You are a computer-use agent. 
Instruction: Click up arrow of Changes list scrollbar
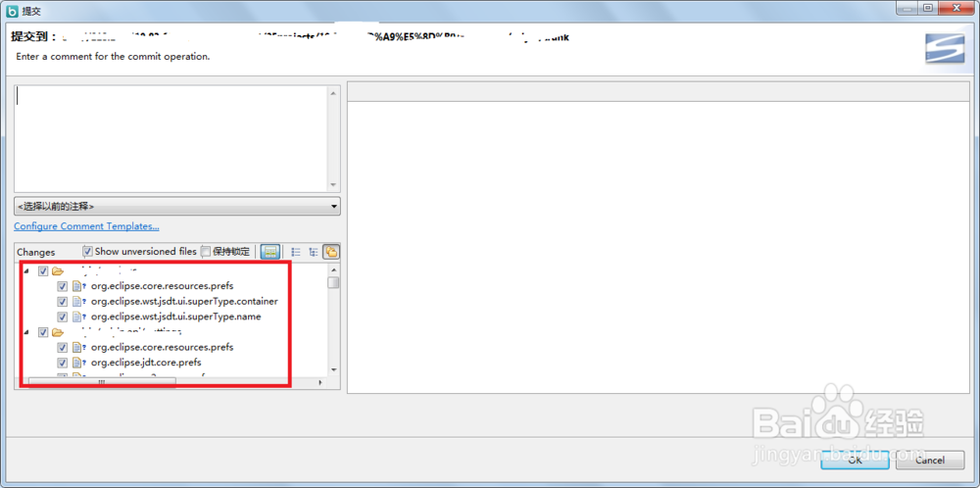click(334, 269)
